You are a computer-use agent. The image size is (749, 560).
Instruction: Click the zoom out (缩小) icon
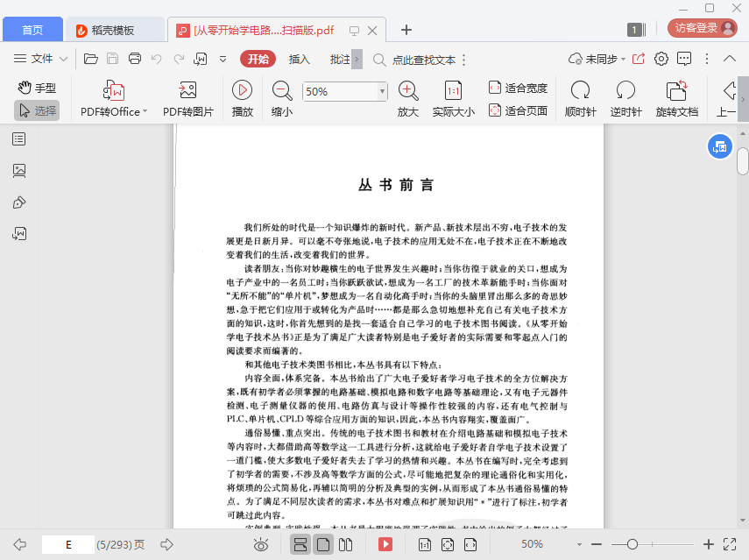point(282,90)
